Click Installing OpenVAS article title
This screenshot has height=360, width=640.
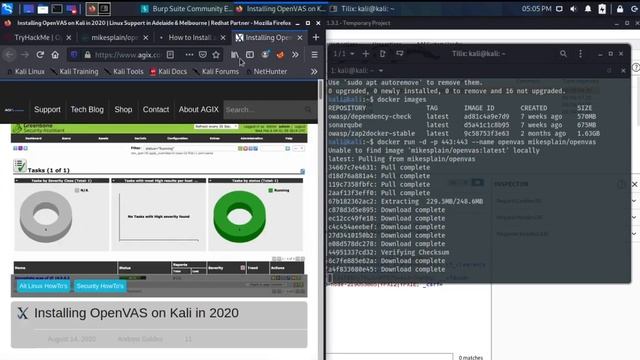(x=136, y=313)
